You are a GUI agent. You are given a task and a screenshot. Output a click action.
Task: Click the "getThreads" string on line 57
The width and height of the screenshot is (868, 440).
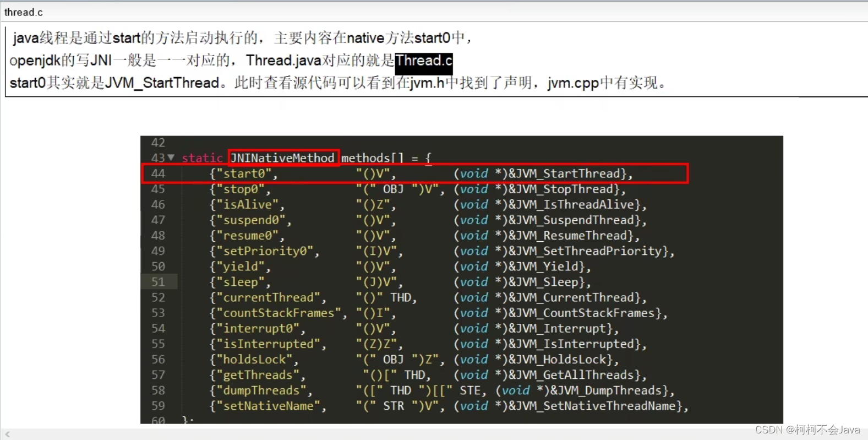[258, 375]
